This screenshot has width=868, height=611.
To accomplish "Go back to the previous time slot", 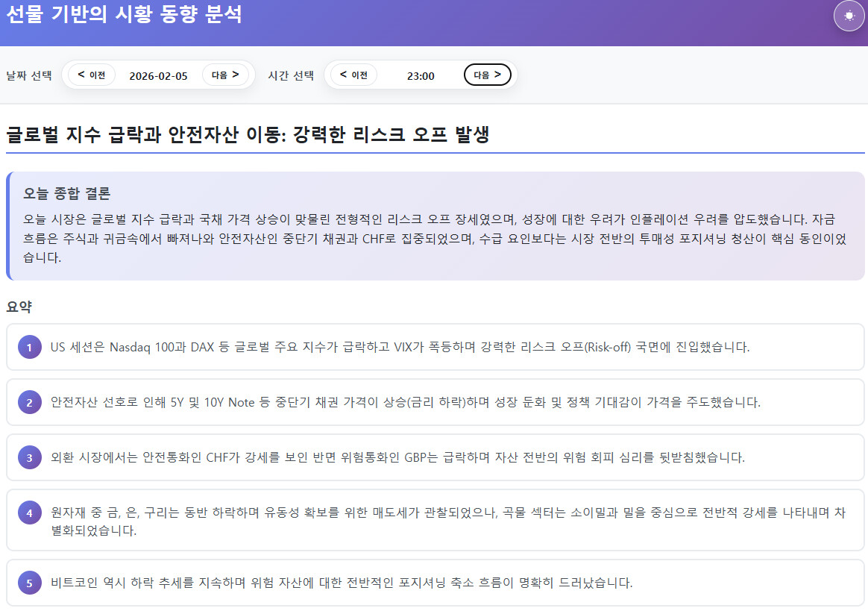I will (x=353, y=75).
